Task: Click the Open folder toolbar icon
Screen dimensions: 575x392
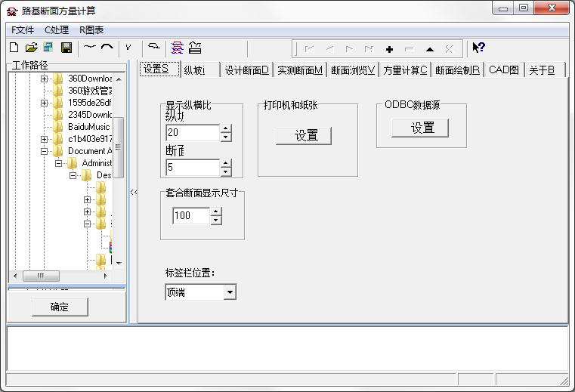Action: [x=32, y=48]
